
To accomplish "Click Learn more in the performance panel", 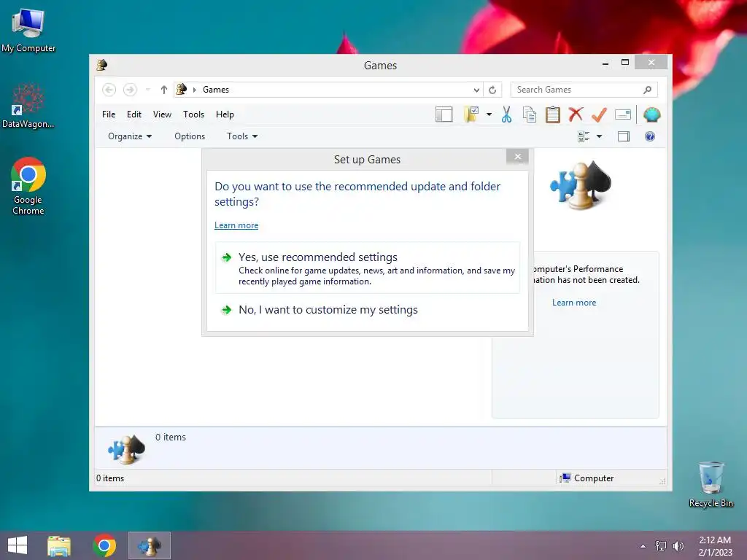I will [574, 303].
